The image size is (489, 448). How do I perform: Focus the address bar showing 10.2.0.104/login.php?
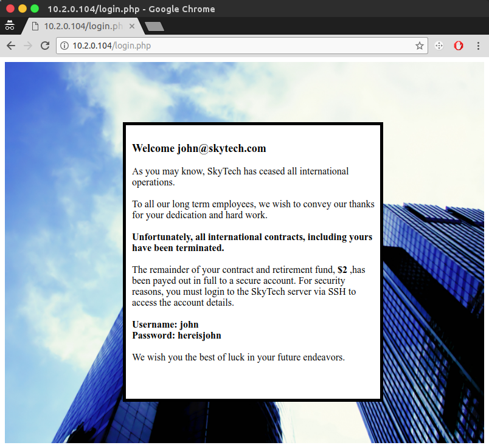(x=241, y=46)
